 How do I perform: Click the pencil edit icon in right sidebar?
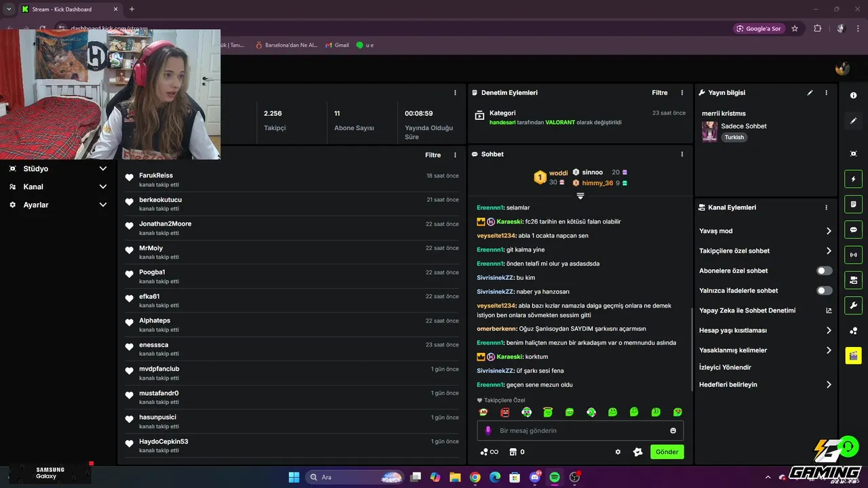(x=853, y=121)
